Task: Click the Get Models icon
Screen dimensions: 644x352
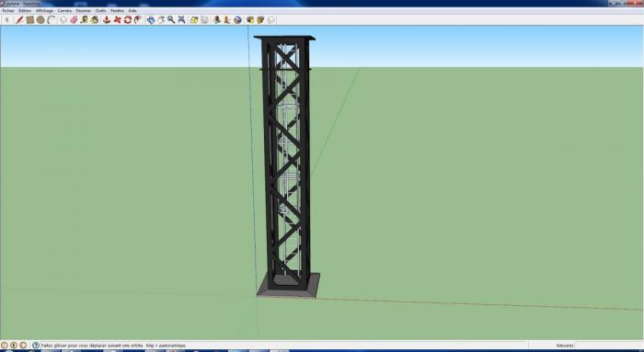Action: [250, 19]
